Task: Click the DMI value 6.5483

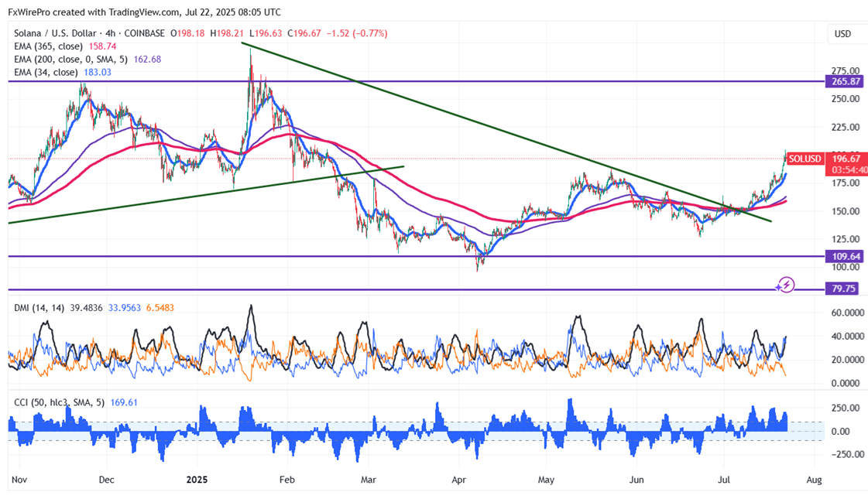Action: pyautogui.click(x=160, y=308)
